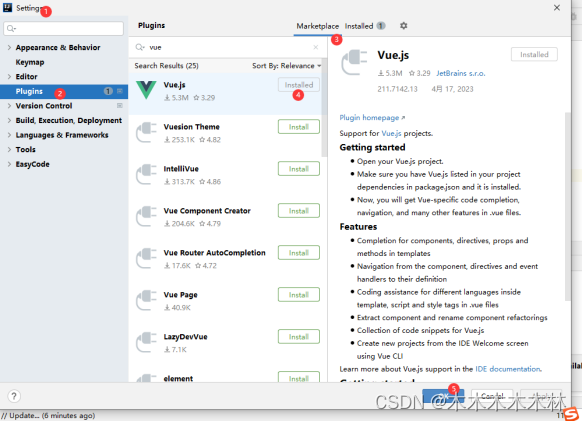The width and height of the screenshot is (582, 421).
Task: Expand the Editor settings node
Action: point(9,76)
